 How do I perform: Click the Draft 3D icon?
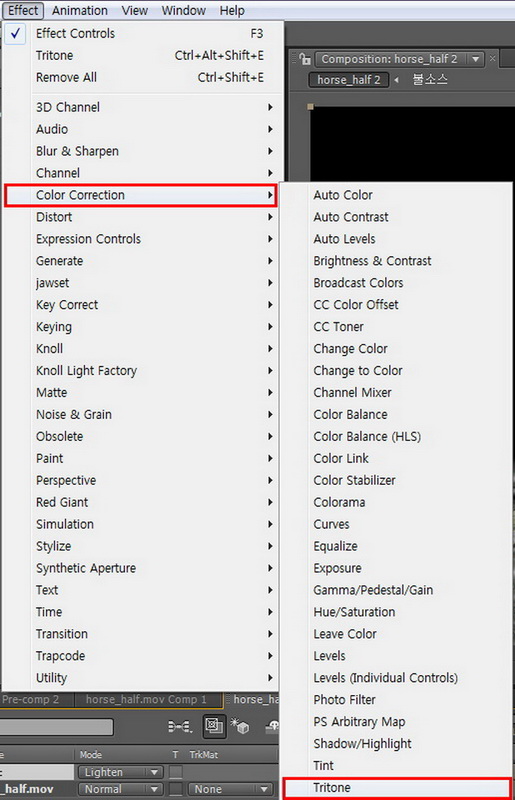(x=239, y=726)
